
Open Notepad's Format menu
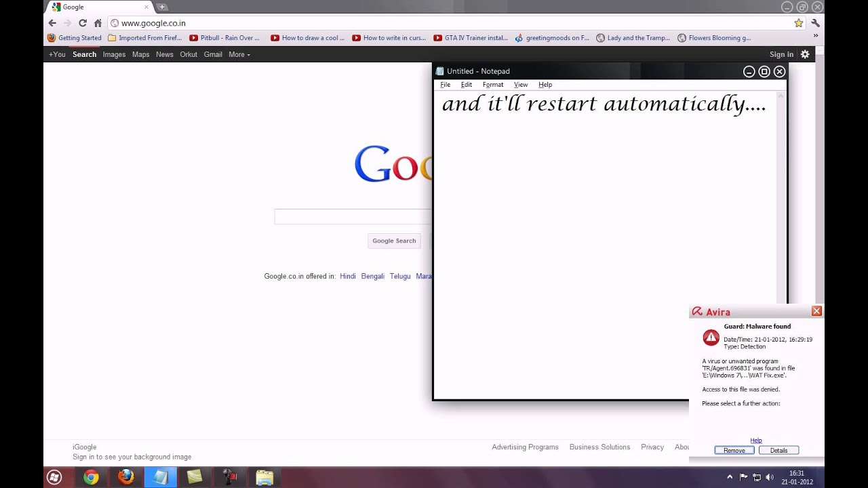pos(493,85)
